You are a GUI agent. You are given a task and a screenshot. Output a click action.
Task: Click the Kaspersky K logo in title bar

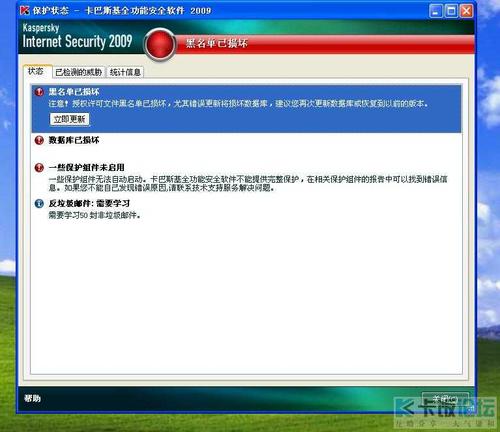tap(25, 10)
